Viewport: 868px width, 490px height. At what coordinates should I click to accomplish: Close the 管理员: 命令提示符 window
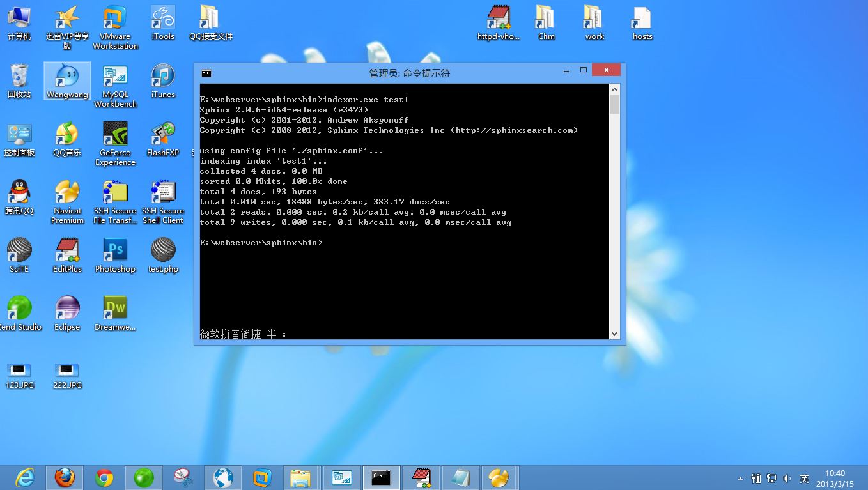[606, 70]
